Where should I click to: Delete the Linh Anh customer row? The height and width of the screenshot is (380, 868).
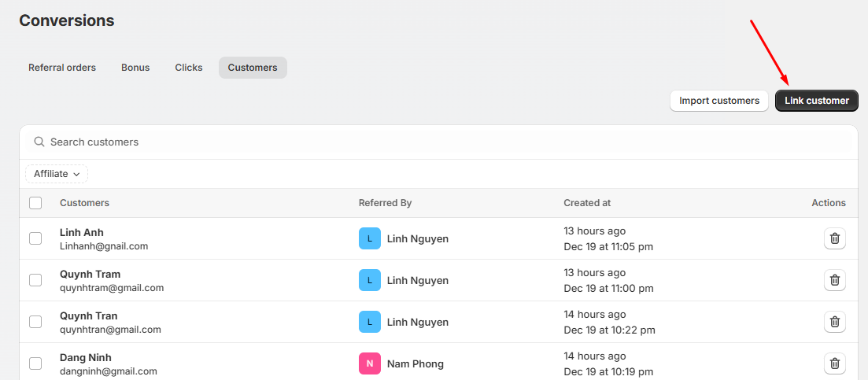point(834,238)
